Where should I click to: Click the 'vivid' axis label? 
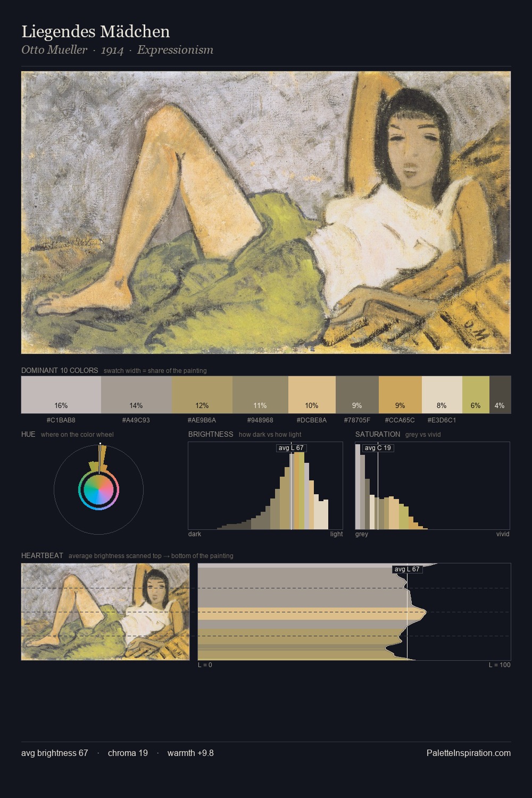point(503,534)
